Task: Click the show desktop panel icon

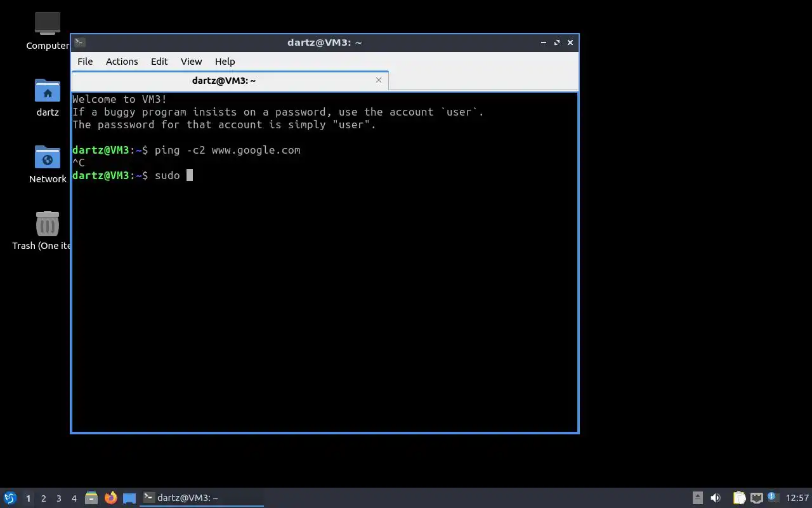Action: [x=129, y=498]
